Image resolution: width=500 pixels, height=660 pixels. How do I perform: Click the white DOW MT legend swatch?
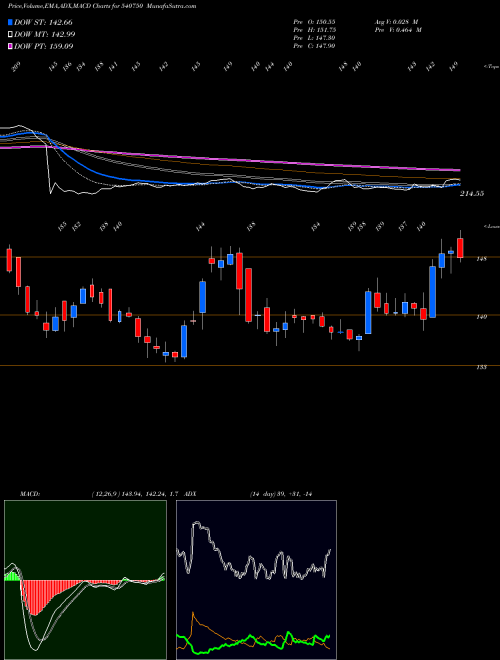coord(10,35)
